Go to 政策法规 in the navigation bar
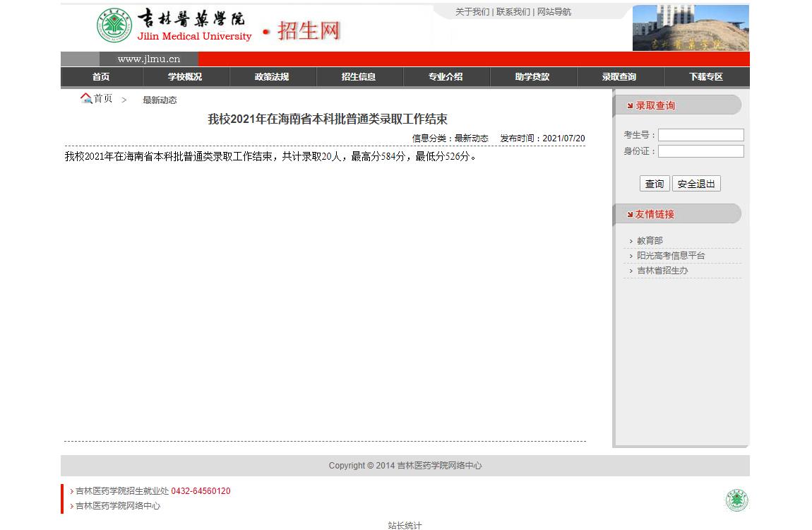The width and height of the screenshot is (812, 530). click(x=272, y=77)
